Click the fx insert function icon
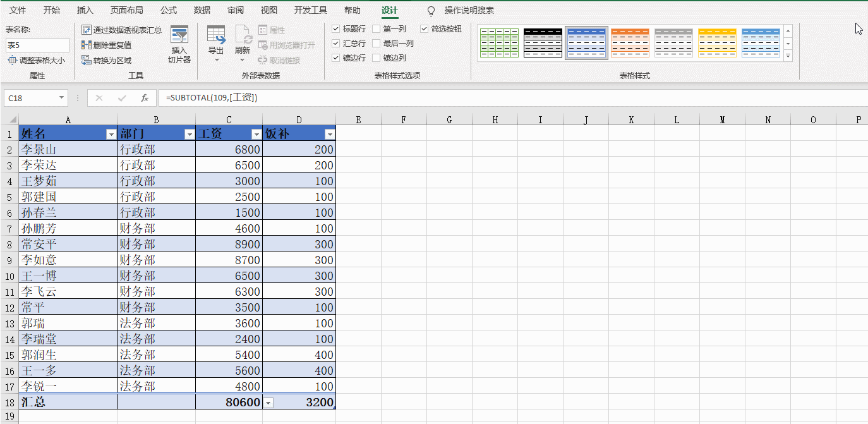This screenshot has height=424, width=868. 145,98
